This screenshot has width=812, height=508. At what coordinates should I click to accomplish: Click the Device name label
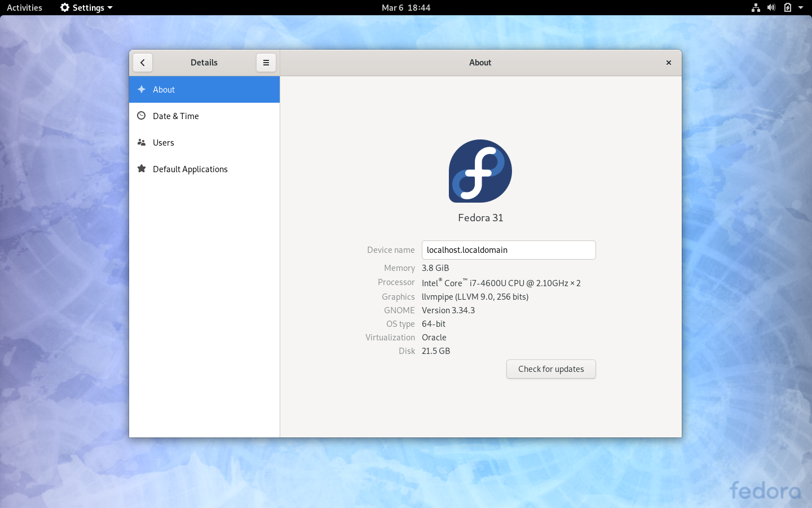point(391,250)
